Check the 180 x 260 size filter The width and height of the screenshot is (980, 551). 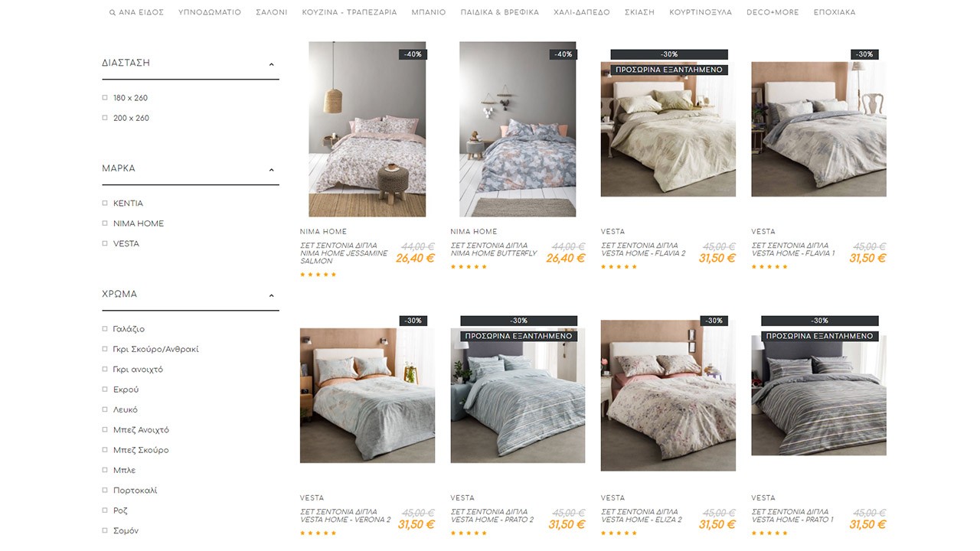105,98
